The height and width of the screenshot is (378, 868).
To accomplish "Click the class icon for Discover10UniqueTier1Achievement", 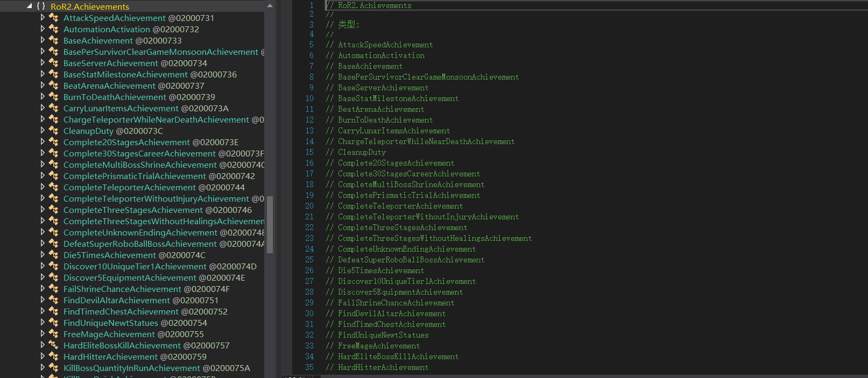I will coord(53,266).
